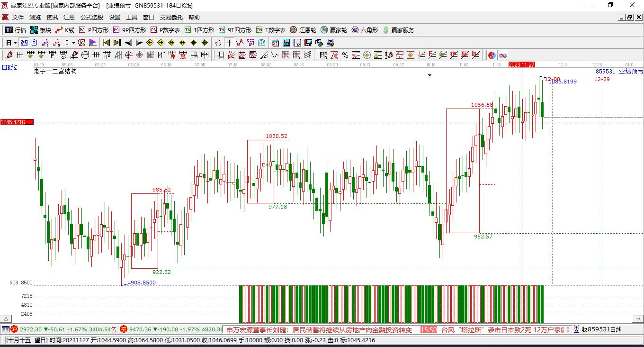Click the red 赢 tool icon in drawing toolbar
This screenshot has width=644, height=347.
coord(182,55)
